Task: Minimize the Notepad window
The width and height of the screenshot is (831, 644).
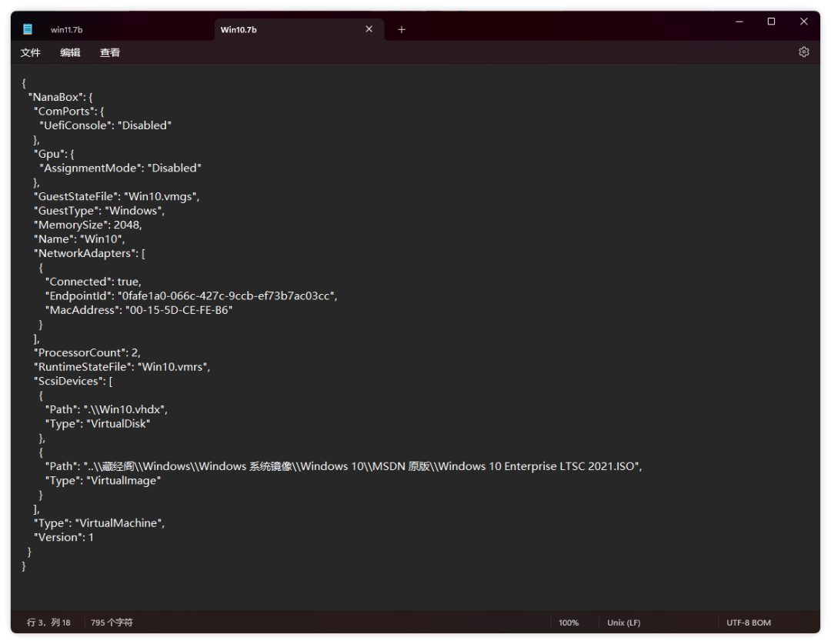Action: pos(739,22)
